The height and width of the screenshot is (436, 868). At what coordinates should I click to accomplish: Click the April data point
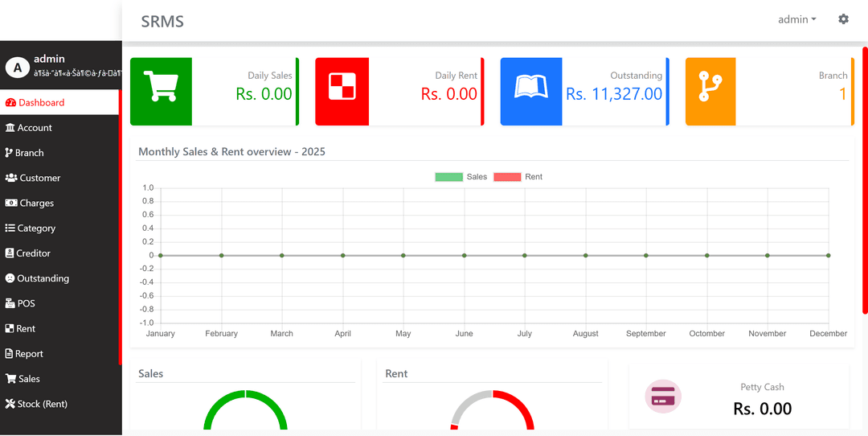click(342, 255)
